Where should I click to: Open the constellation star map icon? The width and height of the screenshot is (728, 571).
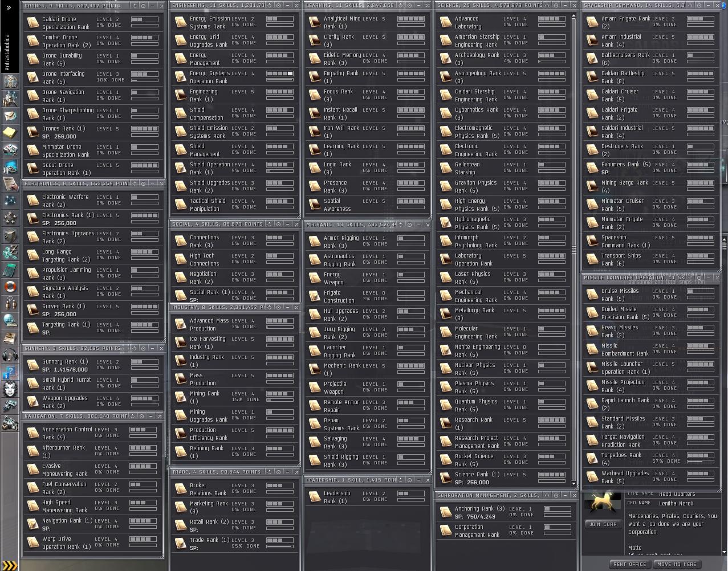pos(10,201)
